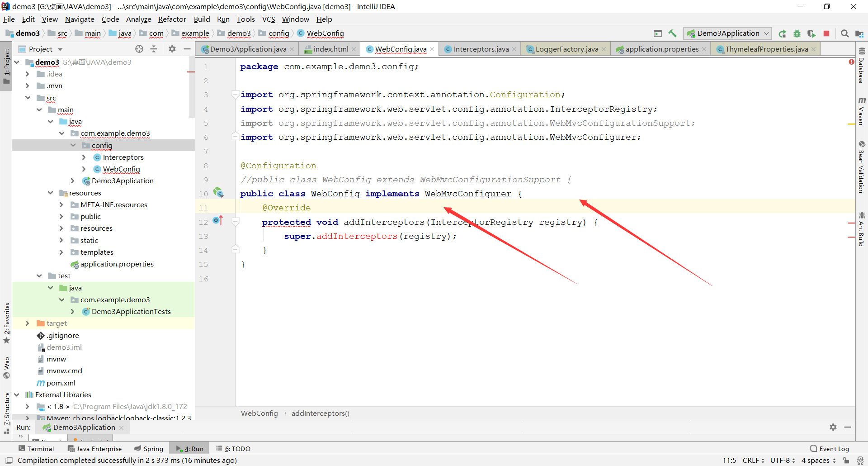The image size is (868, 466).
Task: Open the Bean Validation side panel
Action: coord(862,166)
